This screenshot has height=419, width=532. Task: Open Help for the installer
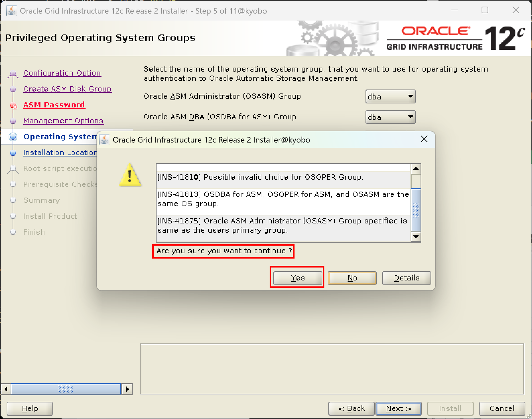pos(30,408)
